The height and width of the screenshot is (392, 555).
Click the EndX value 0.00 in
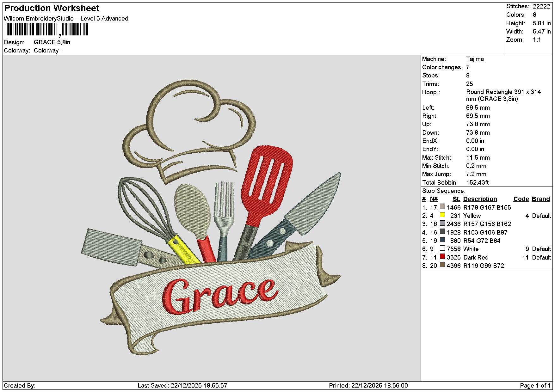point(475,141)
